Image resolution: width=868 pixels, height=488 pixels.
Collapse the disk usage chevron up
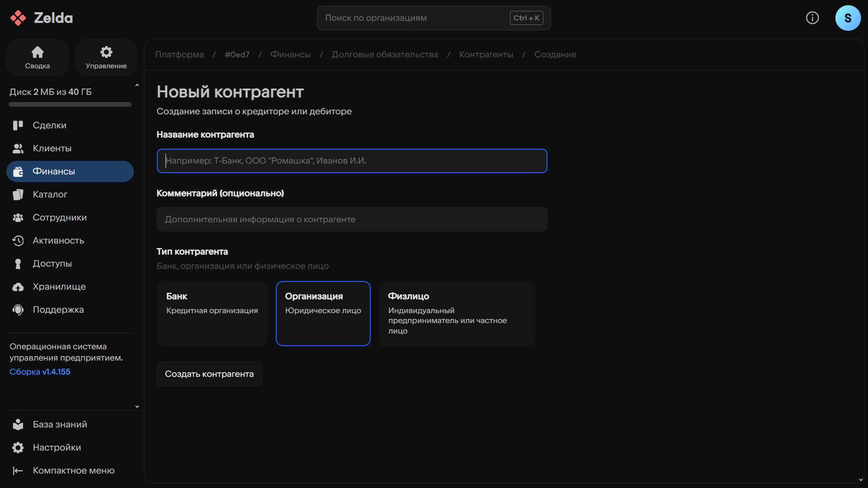[137, 85]
